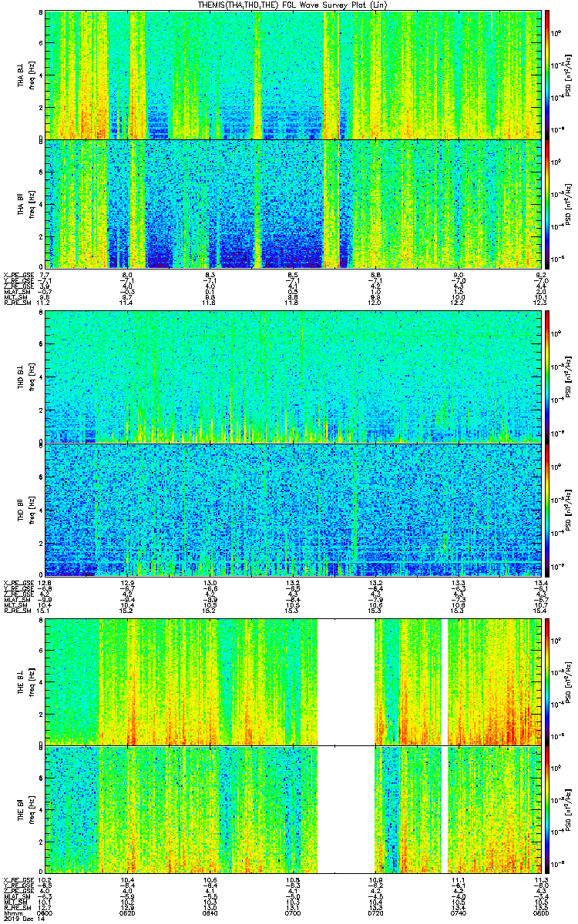This screenshot has width=578, height=924.
Task: Click the X_RE_GSE value '7.7' under THA
Action: (x=45, y=274)
